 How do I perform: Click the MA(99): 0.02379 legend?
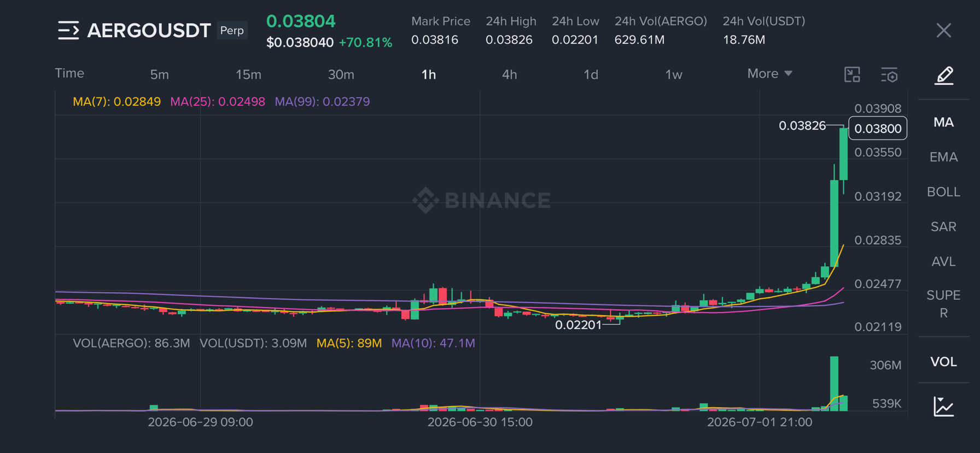(x=322, y=102)
